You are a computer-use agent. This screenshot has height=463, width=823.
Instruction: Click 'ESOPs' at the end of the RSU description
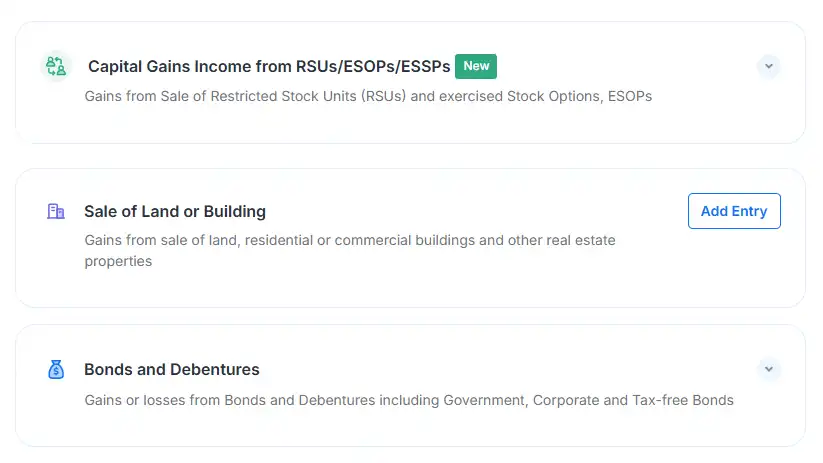coord(629,97)
